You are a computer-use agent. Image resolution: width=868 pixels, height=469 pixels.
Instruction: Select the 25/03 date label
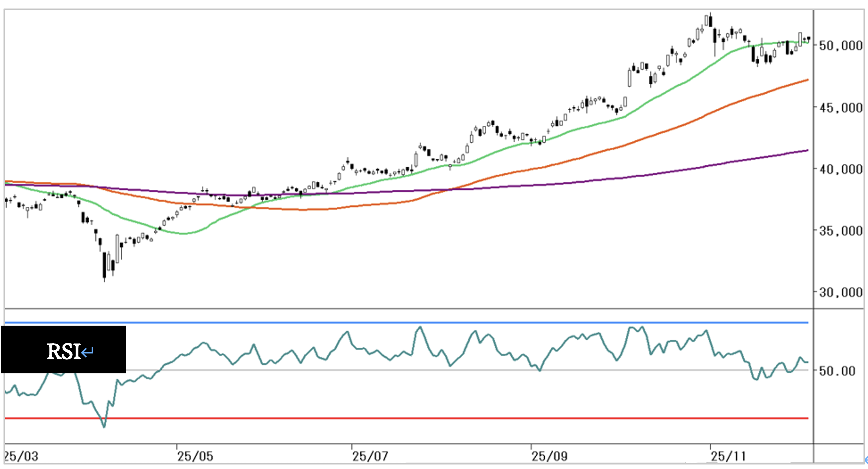pyautogui.click(x=21, y=456)
